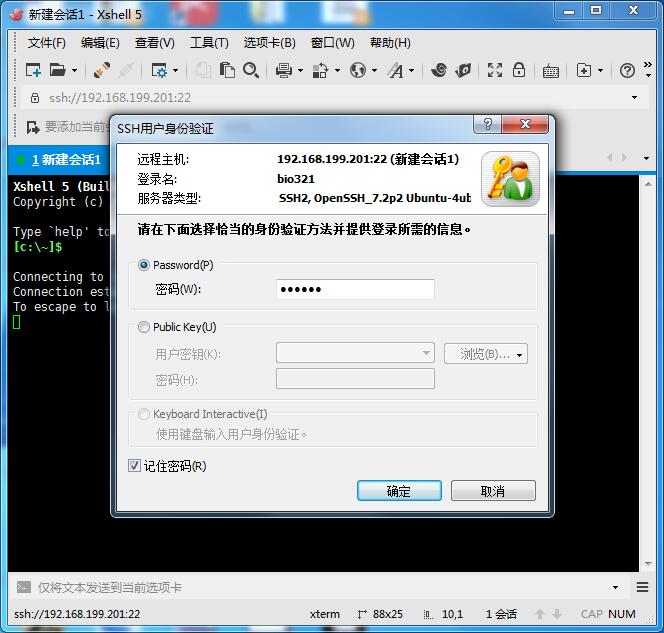Click the login name bio321 text
Image resolution: width=664 pixels, height=633 pixels.
[x=296, y=179]
